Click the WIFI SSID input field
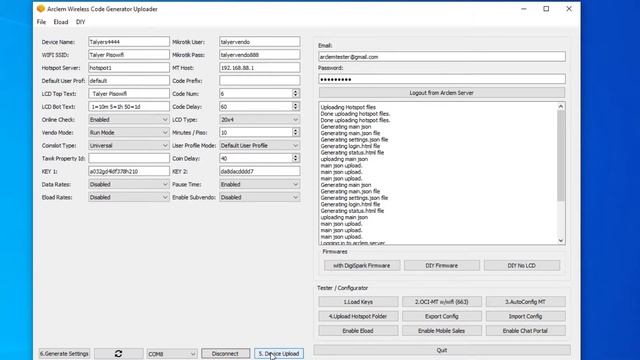Image resolution: width=640 pixels, height=360 pixels. 129,55
